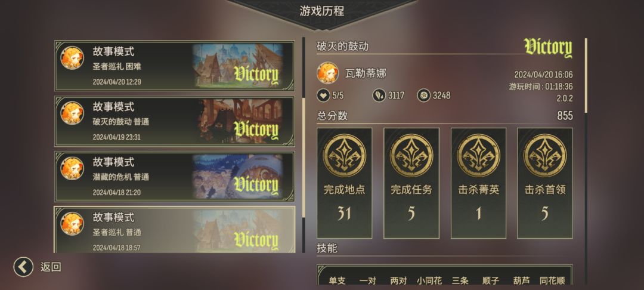Click the heart lives icon showing 5/5

[x=323, y=95]
